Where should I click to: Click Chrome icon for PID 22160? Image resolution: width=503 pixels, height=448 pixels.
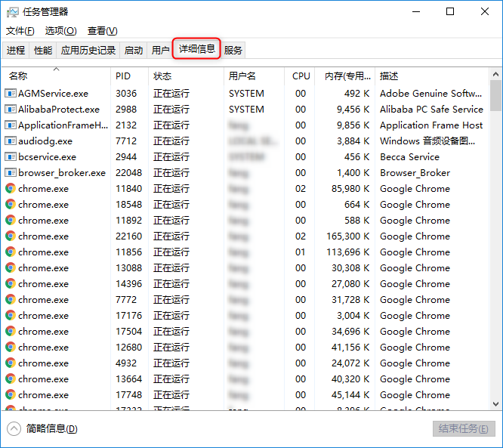click(11, 236)
